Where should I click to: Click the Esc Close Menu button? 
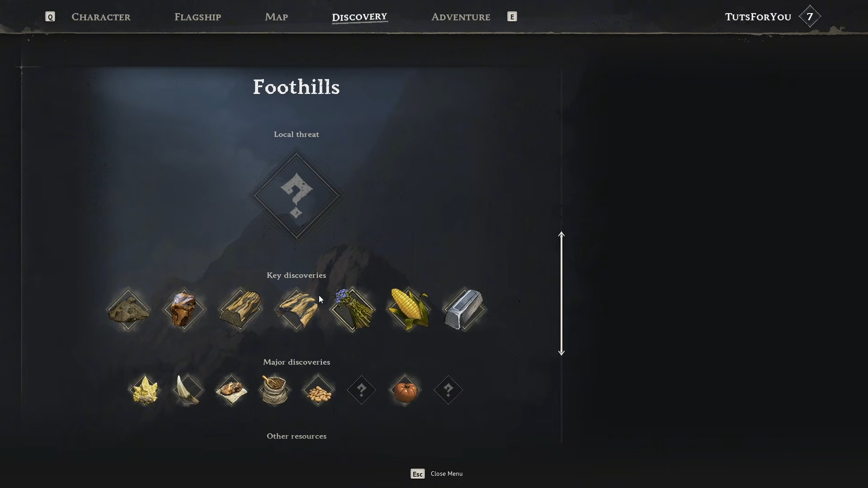tap(437, 474)
